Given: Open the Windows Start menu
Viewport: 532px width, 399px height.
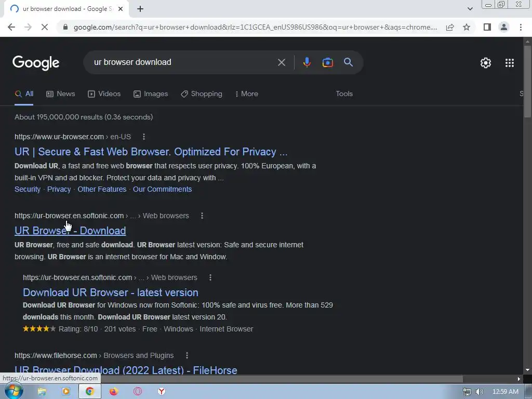Looking at the screenshot, I should (14, 391).
